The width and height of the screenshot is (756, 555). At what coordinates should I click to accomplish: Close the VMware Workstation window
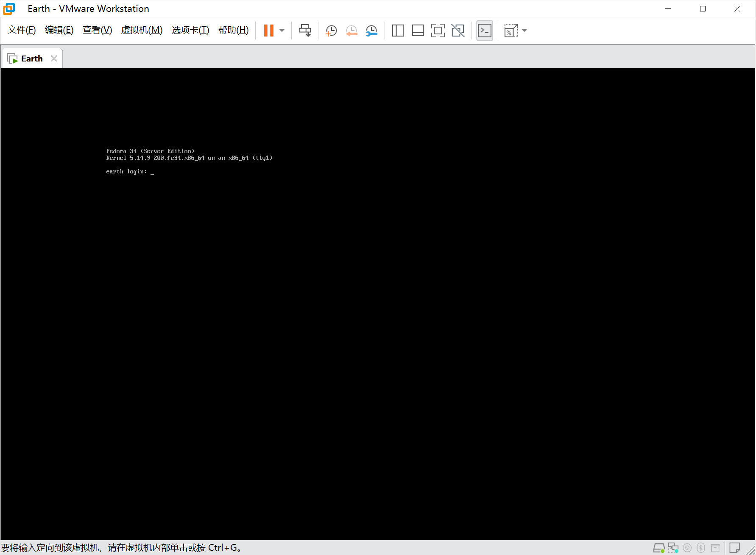737,8
